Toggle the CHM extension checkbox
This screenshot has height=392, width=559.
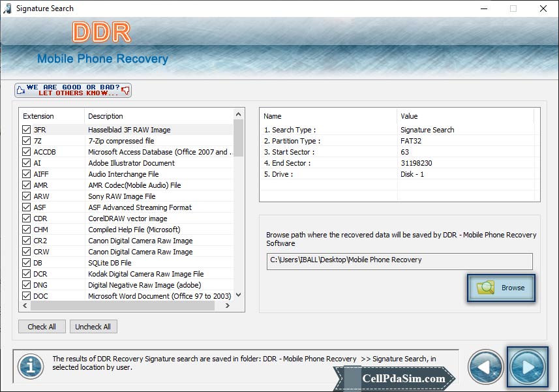point(26,229)
